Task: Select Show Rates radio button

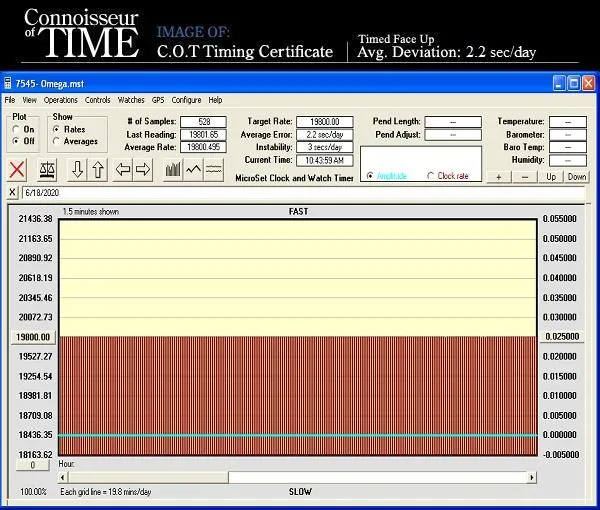Action: [x=56, y=129]
